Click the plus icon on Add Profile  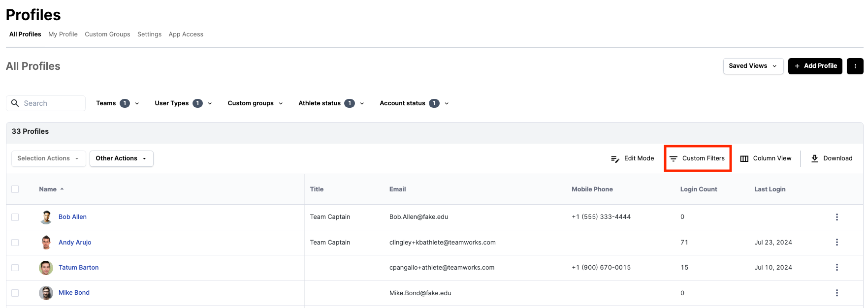click(x=797, y=66)
